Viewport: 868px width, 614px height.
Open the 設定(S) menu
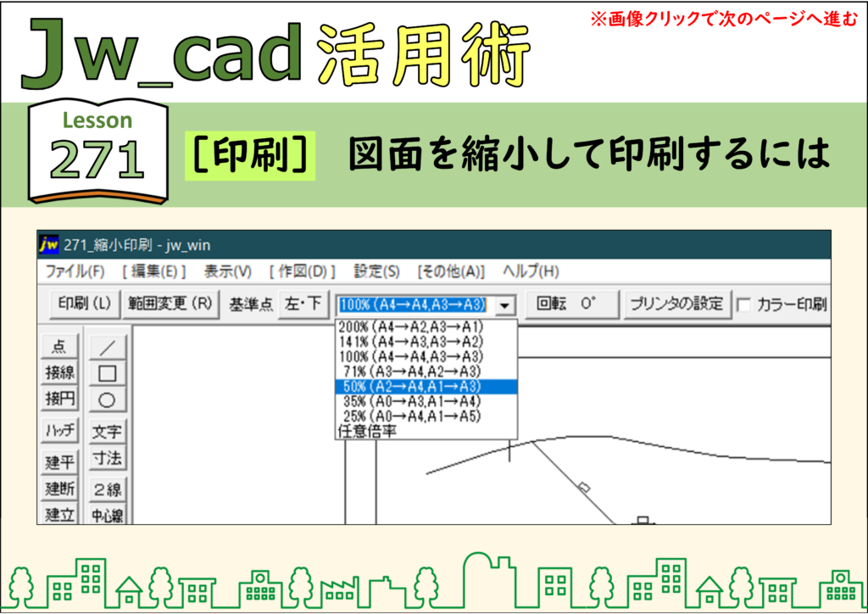[x=376, y=271]
